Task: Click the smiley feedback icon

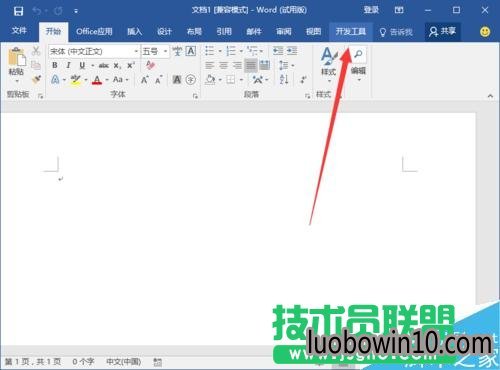Action: (x=485, y=32)
